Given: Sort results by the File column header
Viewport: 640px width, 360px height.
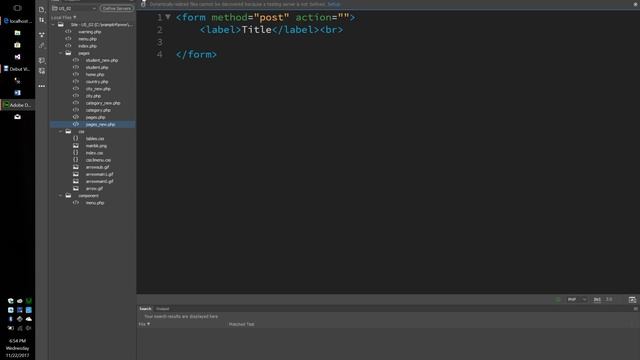Looking at the screenshot, I should (144, 324).
